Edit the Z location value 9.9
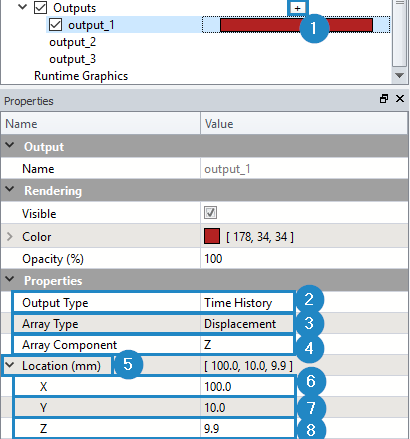 point(247,428)
